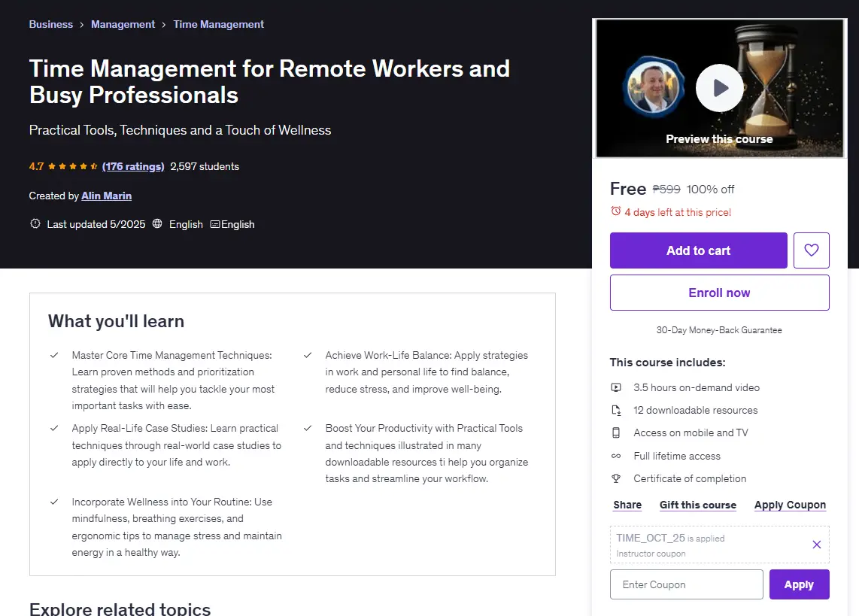Click the 3.5 hours on-demand video text
Viewport: 859px width, 616px height.
[697, 387]
